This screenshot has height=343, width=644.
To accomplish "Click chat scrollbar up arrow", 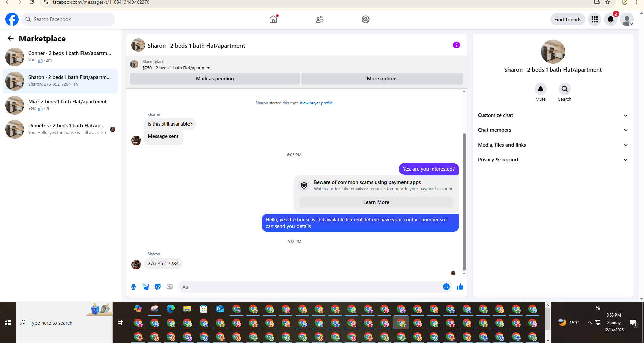I will [x=464, y=91].
